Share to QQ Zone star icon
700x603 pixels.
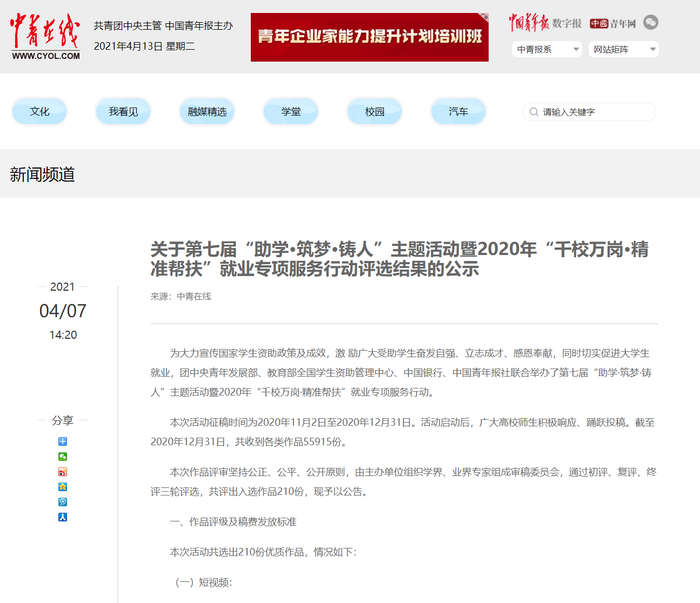tap(63, 487)
